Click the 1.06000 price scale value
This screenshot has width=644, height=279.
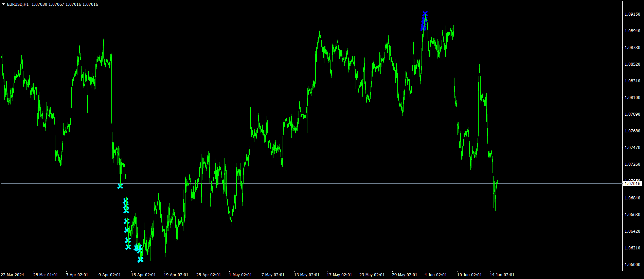[x=632, y=265]
